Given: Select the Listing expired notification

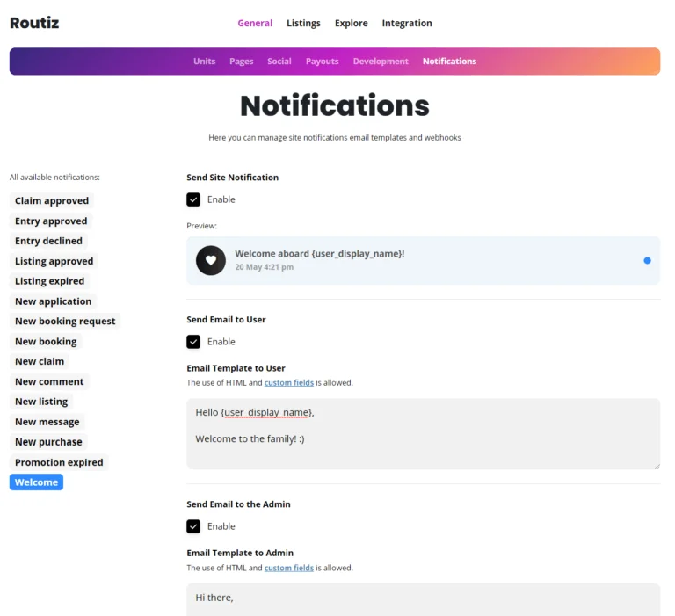Looking at the screenshot, I should point(49,281).
